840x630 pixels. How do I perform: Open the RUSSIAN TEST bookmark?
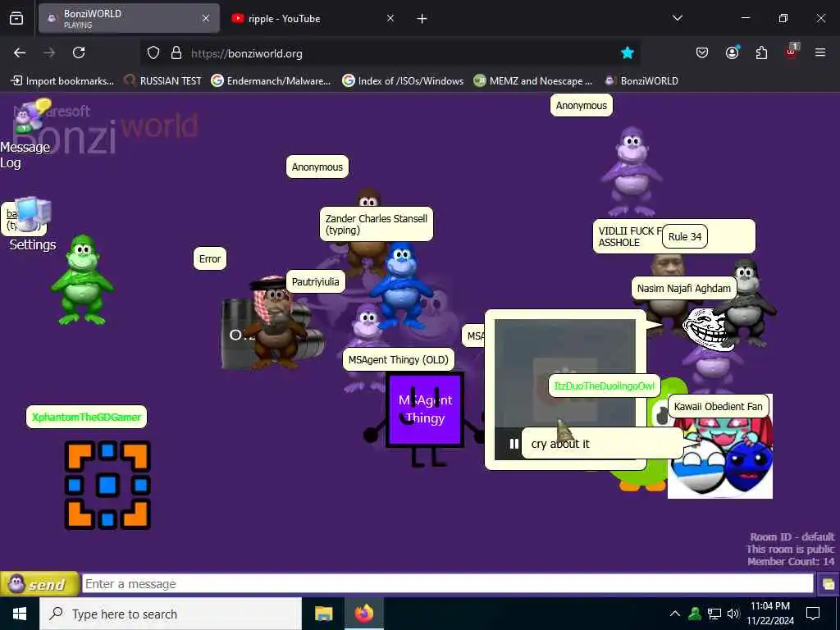(162, 81)
